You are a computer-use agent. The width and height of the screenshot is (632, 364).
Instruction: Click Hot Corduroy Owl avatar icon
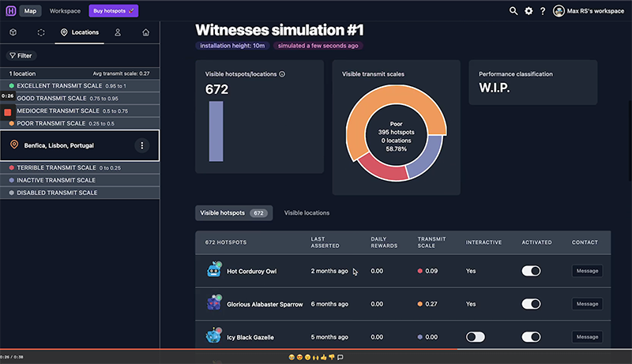(214, 269)
